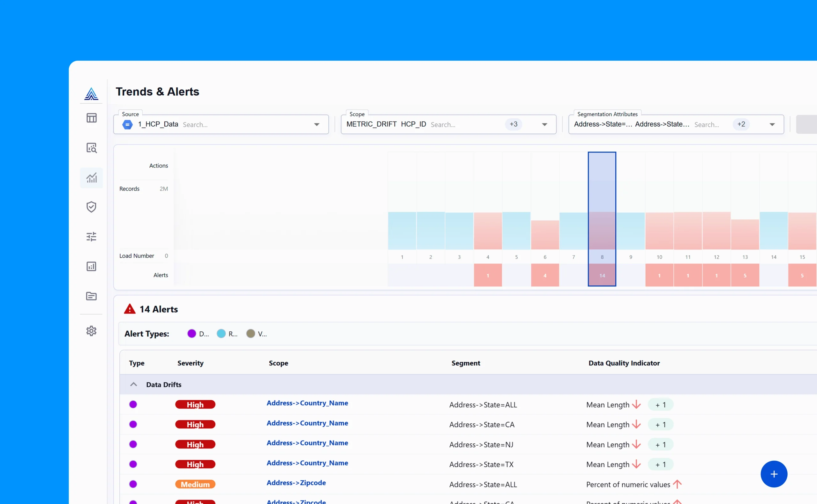
Task: Open Address->Country_Name link in State=TX row
Action: click(307, 463)
